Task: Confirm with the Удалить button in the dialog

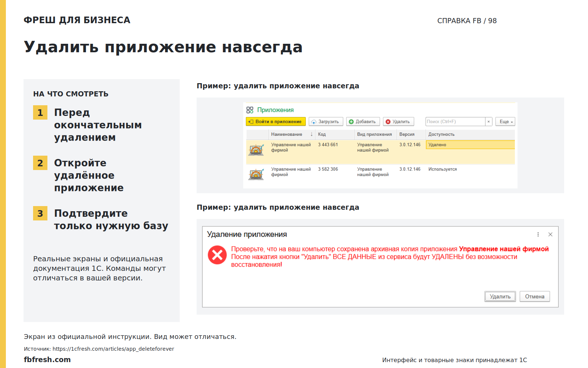Action: (x=500, y=297)
